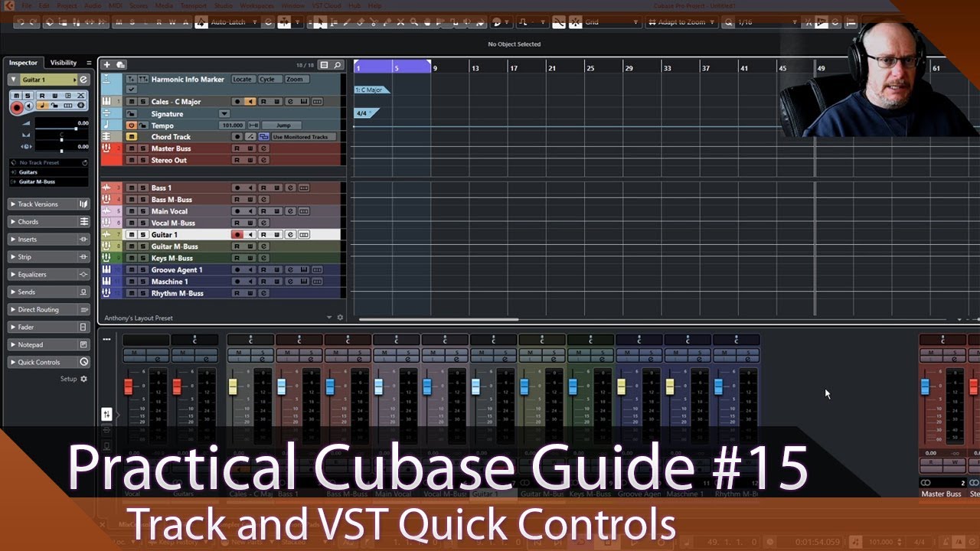The image size is (980, 551).
Task: Click Locate on Harmonic Info Marker track
Action: (242, 80)
